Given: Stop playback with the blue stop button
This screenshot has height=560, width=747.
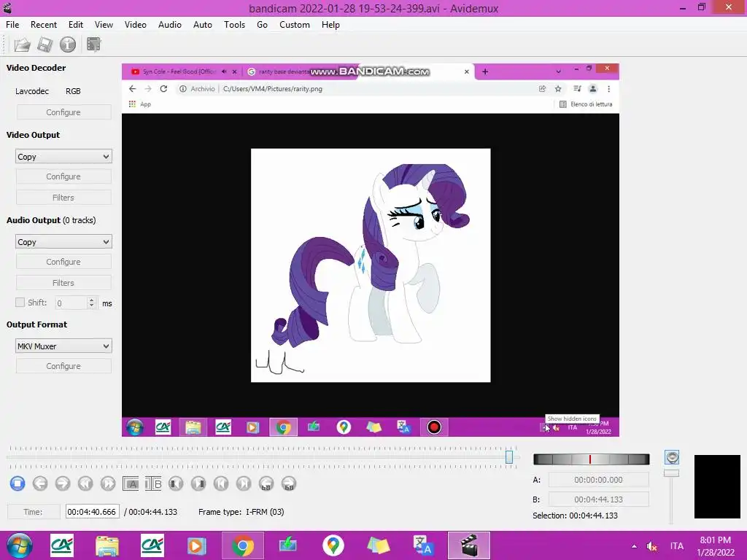Looking at the screenshot, I should pyautogui.click(x=18, y=484).
